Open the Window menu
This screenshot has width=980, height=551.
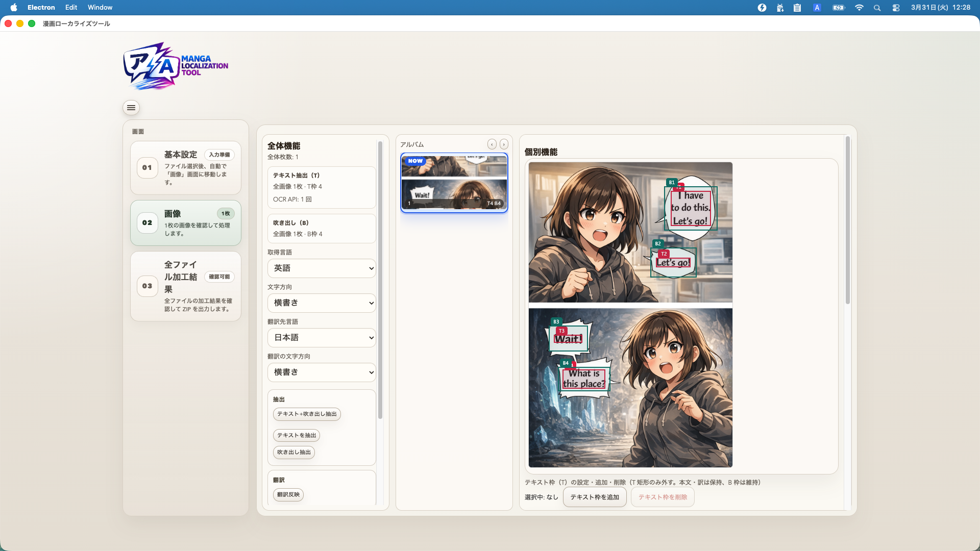[100, 8]
